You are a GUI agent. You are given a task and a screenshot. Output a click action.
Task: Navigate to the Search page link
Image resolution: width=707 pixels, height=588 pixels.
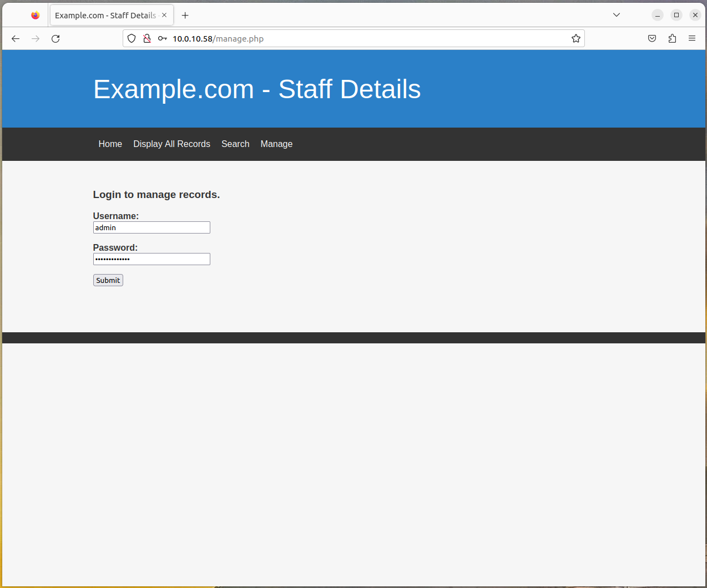pos(235,144)
